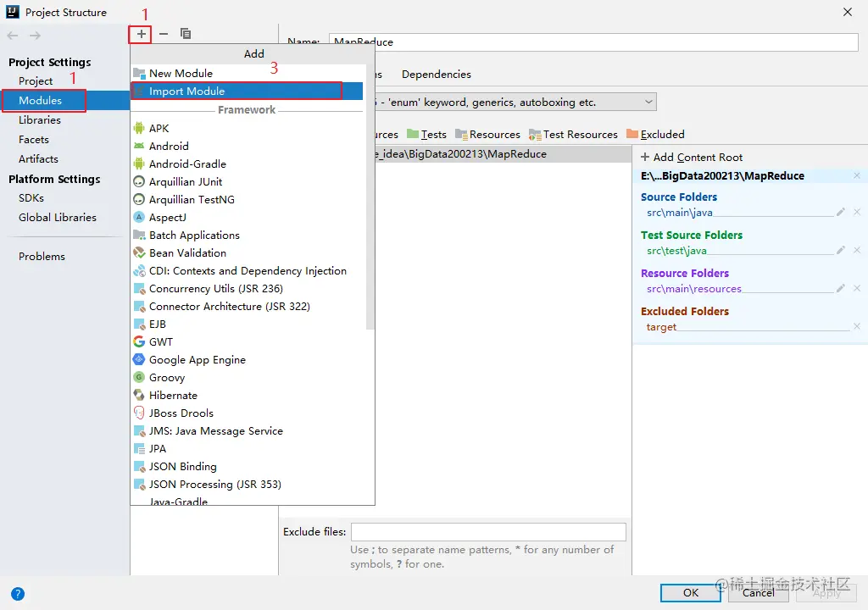Select Arquillian TestNG framework
This screenshot has width=868, height=610.
248,199
